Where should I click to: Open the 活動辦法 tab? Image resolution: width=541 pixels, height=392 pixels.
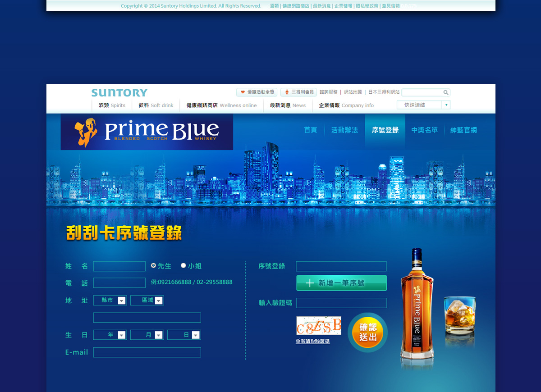[344, 130]
